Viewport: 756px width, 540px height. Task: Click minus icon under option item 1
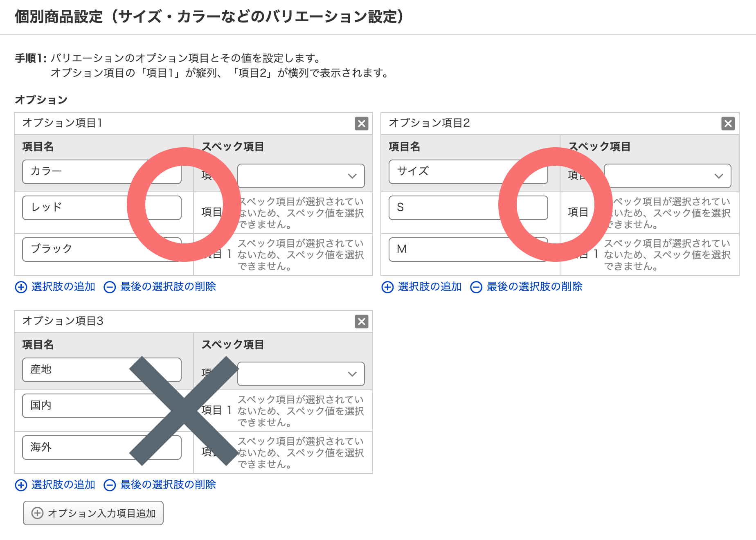point(110,287)
